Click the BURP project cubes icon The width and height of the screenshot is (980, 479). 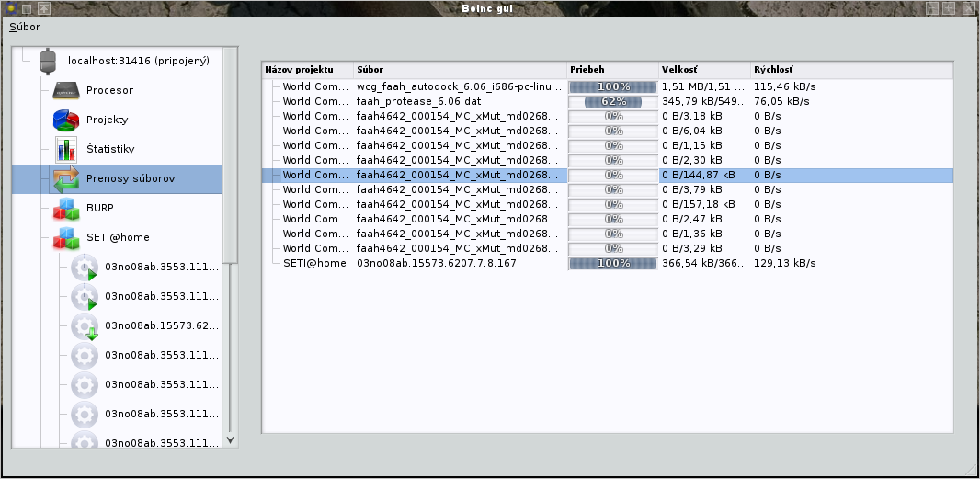point(66,208)
